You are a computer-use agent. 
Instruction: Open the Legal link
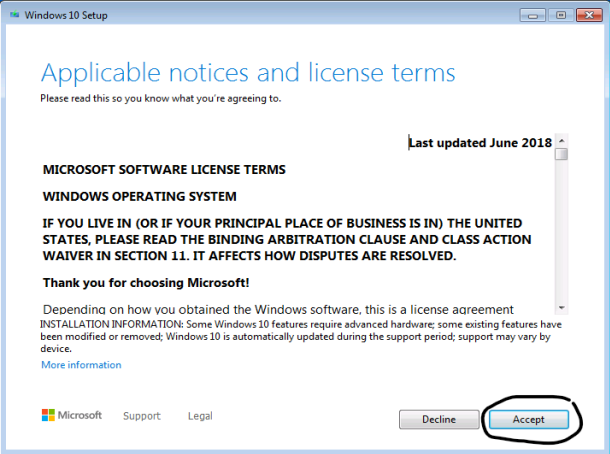pos(200,416)
